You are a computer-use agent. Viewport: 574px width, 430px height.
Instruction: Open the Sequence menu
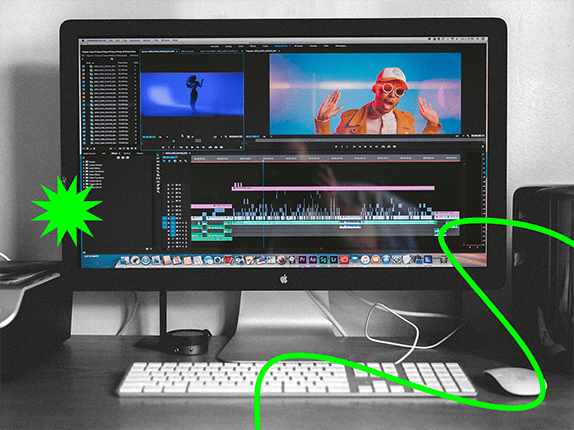tap(135, 40)
